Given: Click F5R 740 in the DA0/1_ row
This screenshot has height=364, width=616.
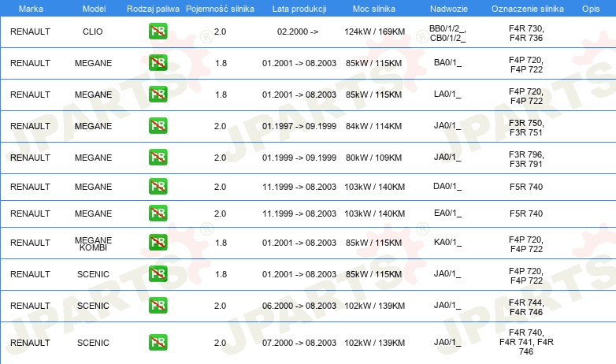Looking at the screenshot, I should 526,186.
